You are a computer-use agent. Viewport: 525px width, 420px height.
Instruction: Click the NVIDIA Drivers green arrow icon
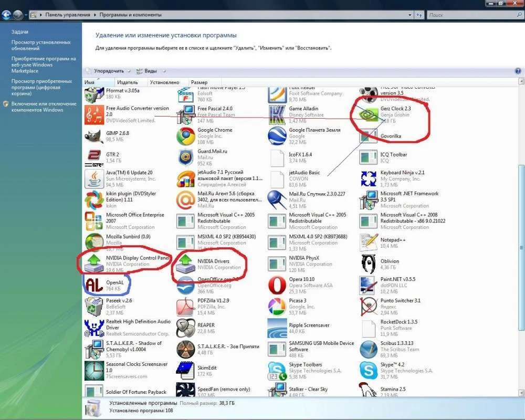(x=186, y=264)
